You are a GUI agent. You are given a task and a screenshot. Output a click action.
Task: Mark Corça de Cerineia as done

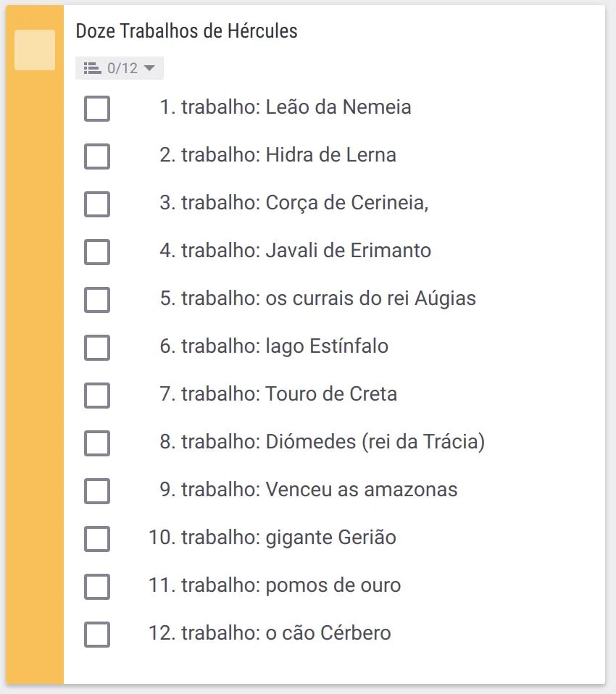[x=97, y=204]
